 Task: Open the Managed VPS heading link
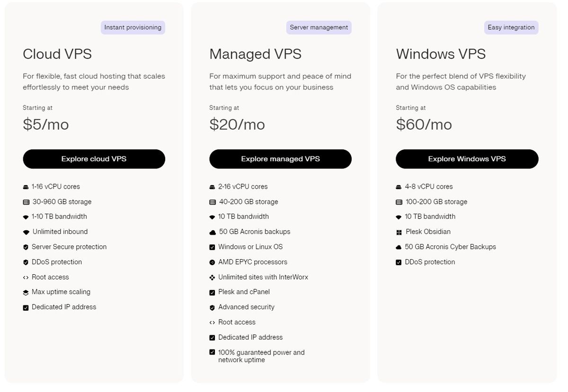[x=255, y=54]
